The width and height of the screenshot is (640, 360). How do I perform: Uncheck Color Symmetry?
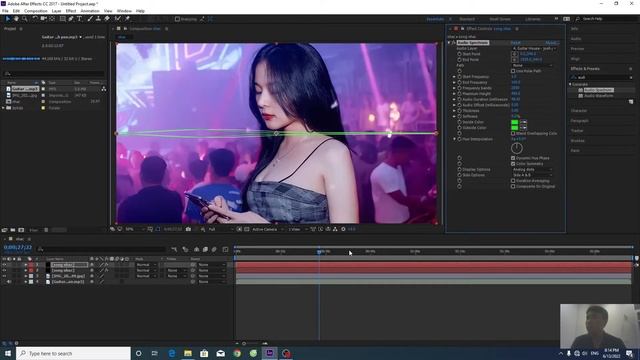coord(513,164)
